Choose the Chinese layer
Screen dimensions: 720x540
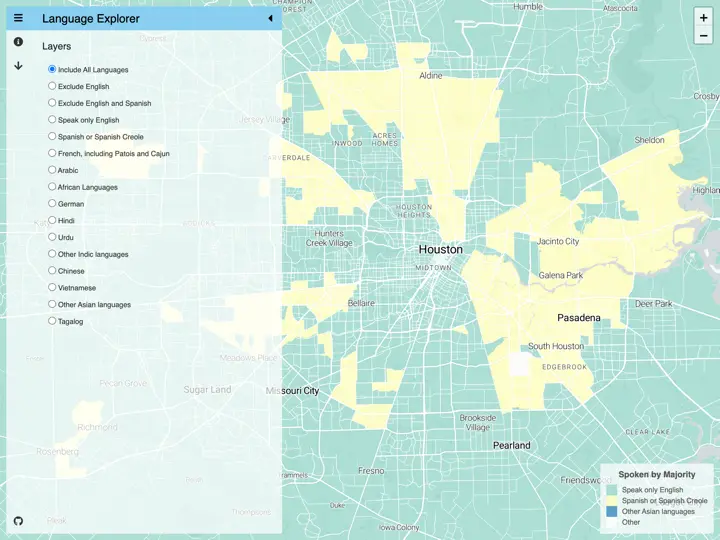point(52,270)
